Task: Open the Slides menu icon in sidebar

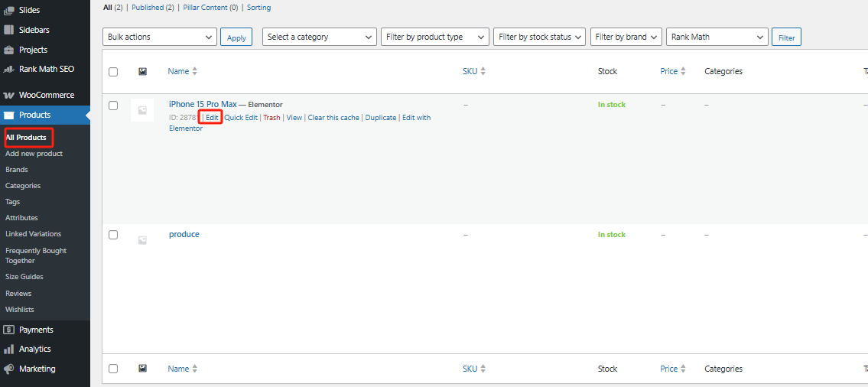Action: (x=9, y=11)
